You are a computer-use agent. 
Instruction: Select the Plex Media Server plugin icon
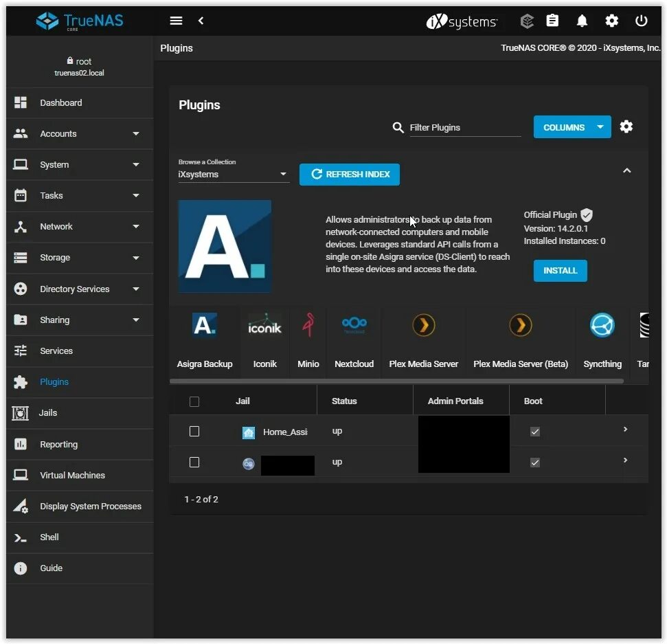(x=424, y=325)
